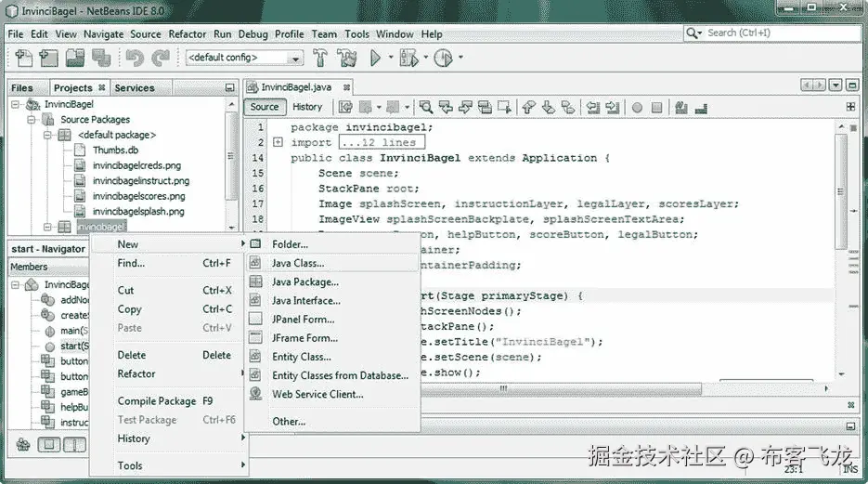This screenshot has height=484, width=868.
Task: Collapse the invincibagel package tree node
Action: point(47,227)
